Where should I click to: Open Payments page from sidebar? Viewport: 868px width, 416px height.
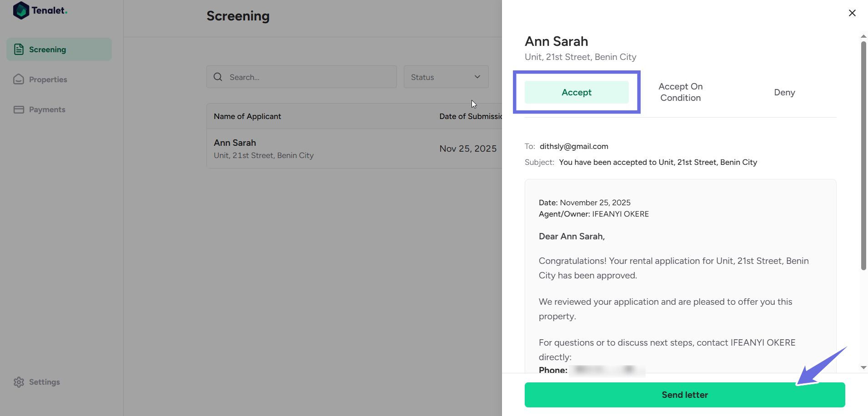[x=47, y=109]
